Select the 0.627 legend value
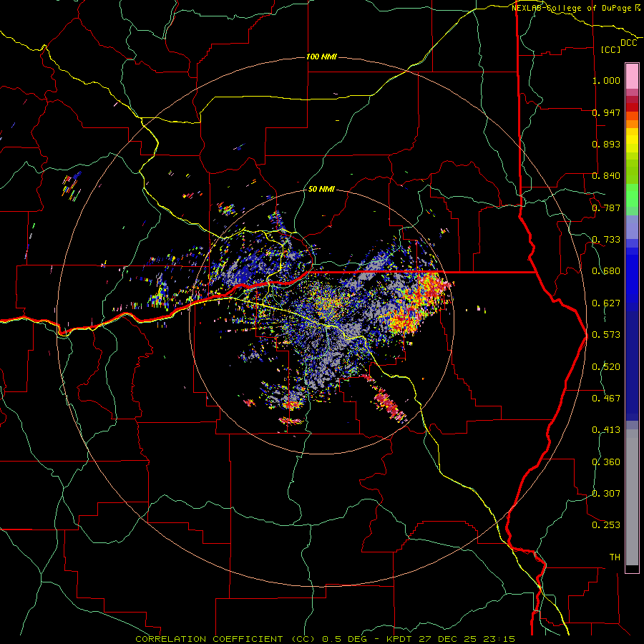Viewport: 644px width, 644px height. (x=606, y=303)
